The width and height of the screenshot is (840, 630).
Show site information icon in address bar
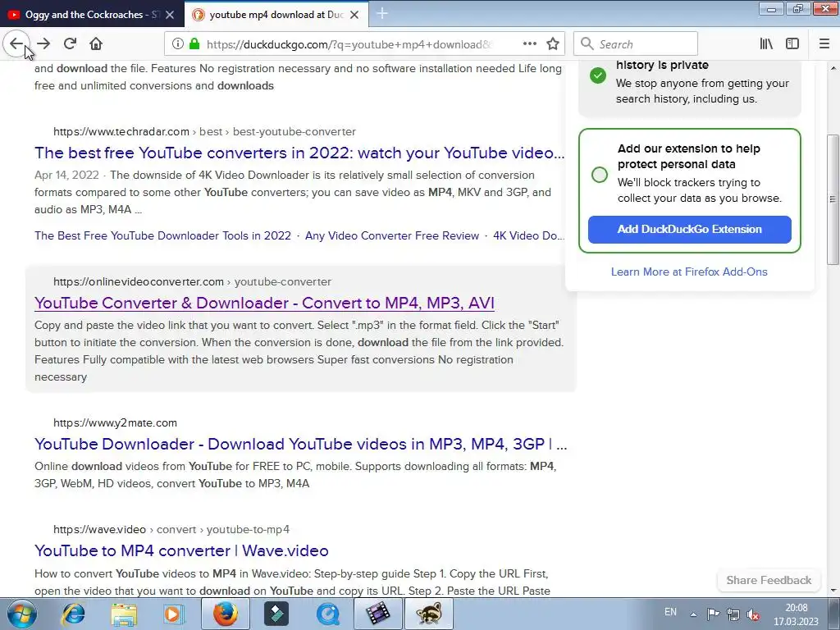coord(178,44)
